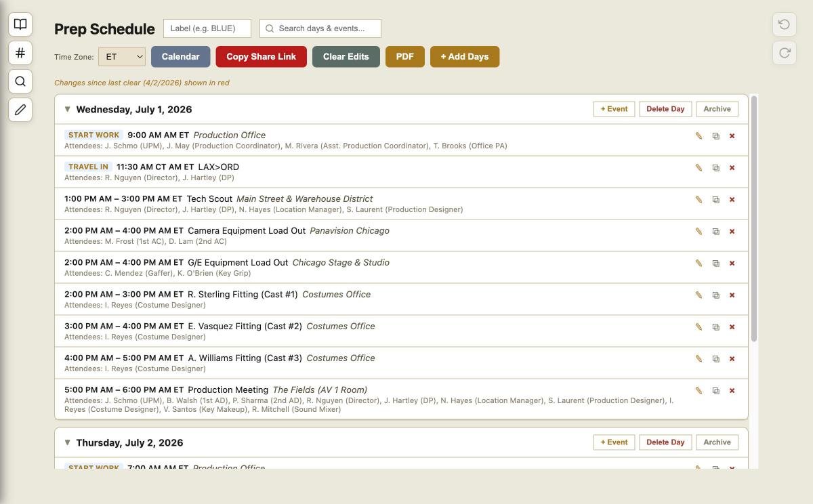
Task: Open the book icon in left sidebar
Action: point(20,24)
